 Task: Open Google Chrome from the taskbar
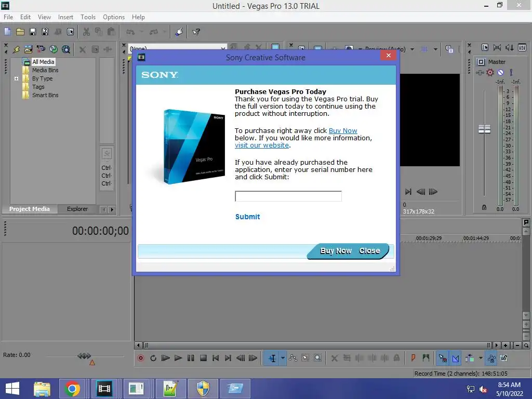click(x=72, y=389)
